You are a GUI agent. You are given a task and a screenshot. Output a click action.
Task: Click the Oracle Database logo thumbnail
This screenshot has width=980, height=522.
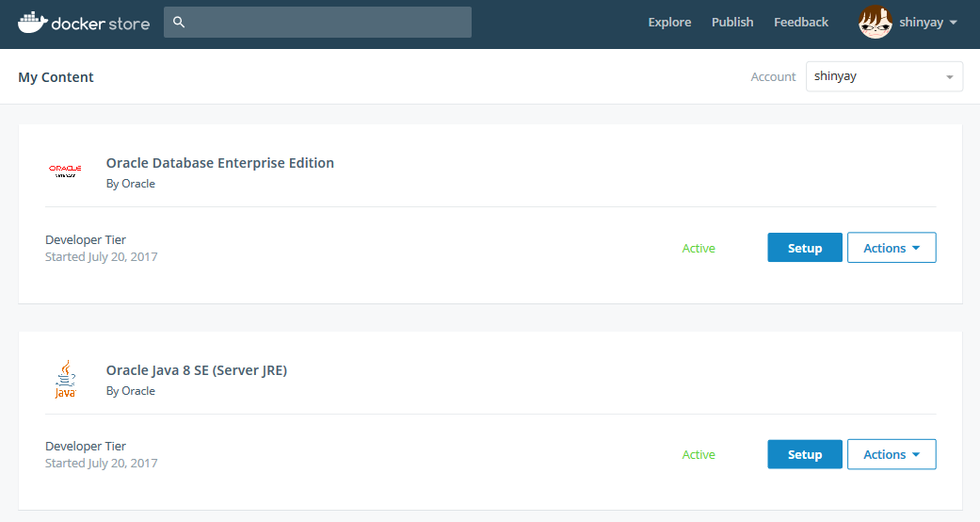point(65,171)
